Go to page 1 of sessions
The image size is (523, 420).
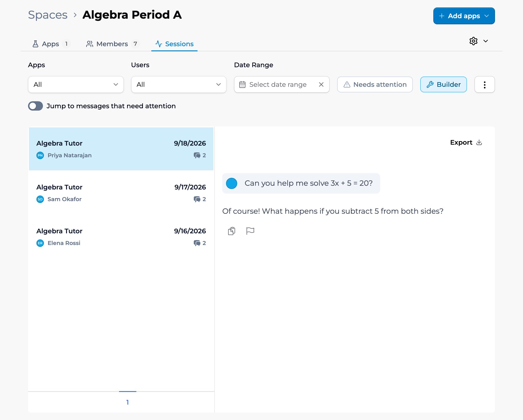click(x=127, y=402)
